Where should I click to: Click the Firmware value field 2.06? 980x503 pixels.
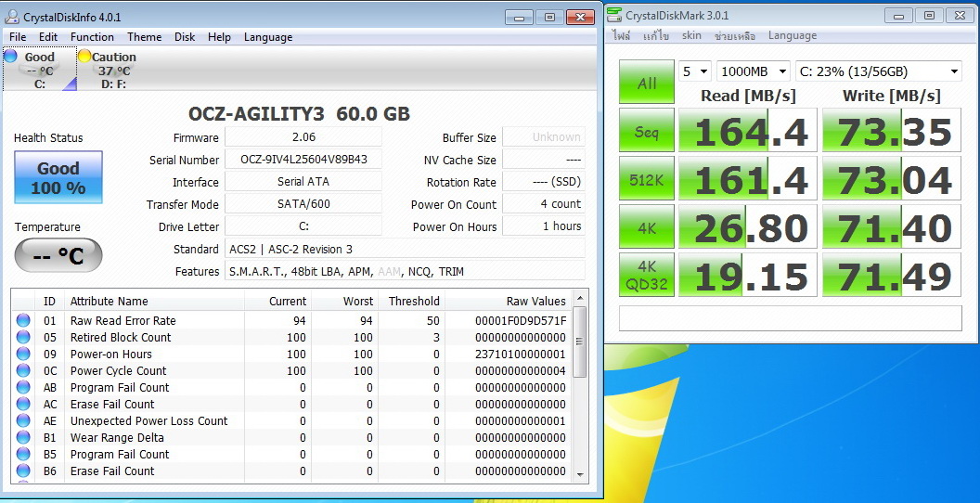(x=303, y=137)
